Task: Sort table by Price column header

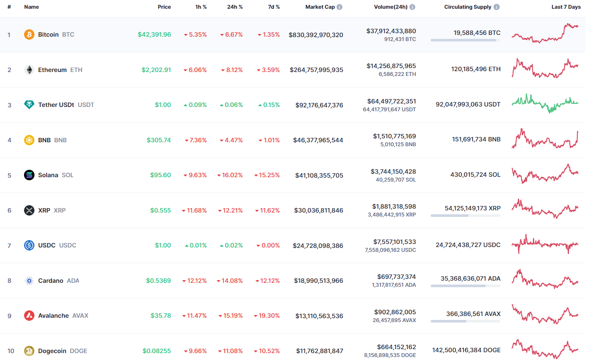Action: [x=164, y=7]
